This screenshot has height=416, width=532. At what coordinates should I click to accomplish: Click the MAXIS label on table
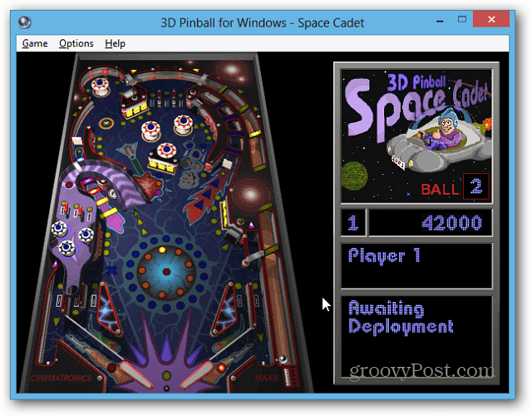click(267, 377)
